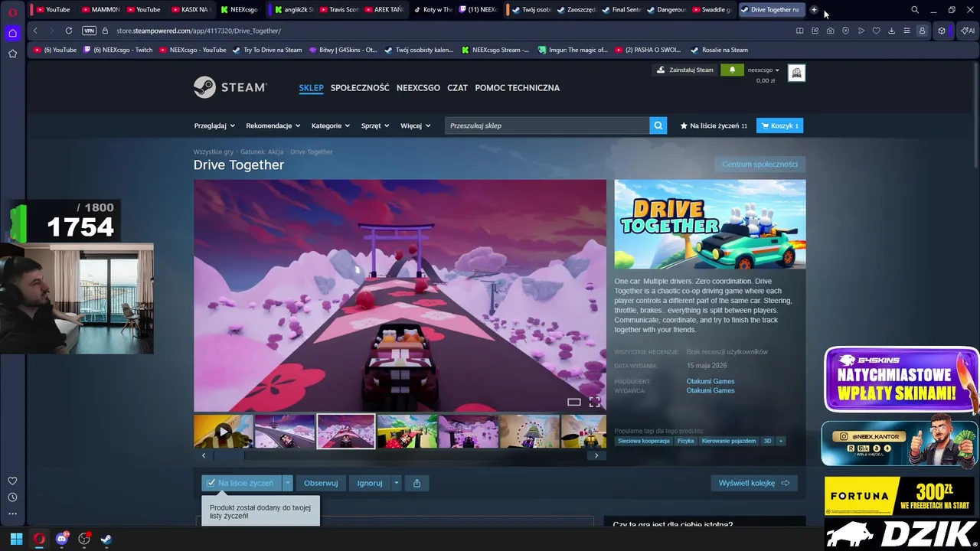
Task: Click the share icon beside Ignoruj
Action: (416, 483)
